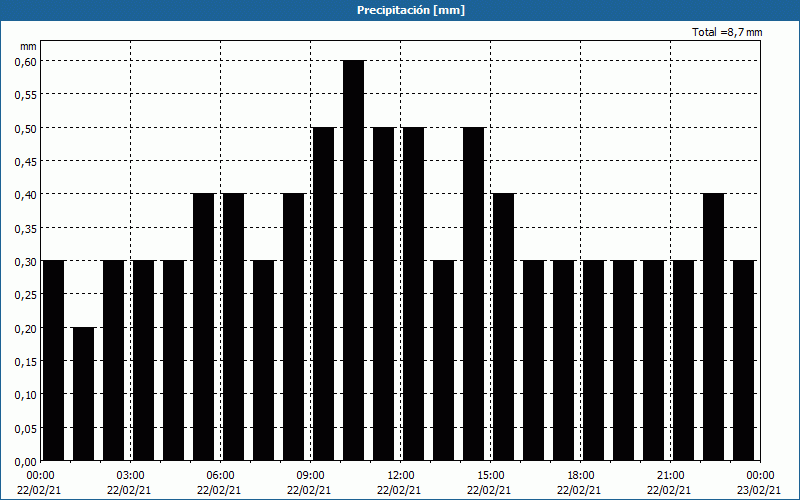
Task: Click the bar starting at 03:00
Action: click(143, 361)
